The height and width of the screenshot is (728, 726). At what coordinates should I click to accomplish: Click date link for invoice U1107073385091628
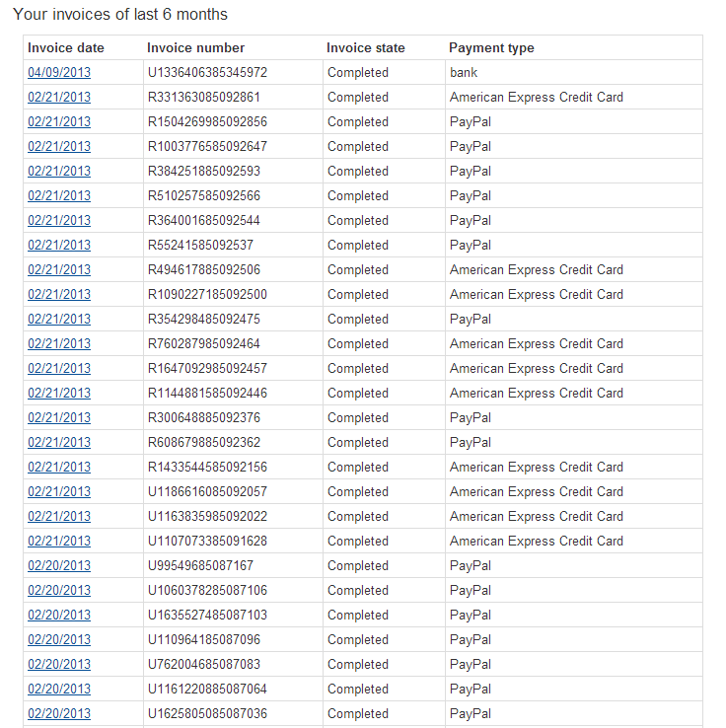click(59, 541)
